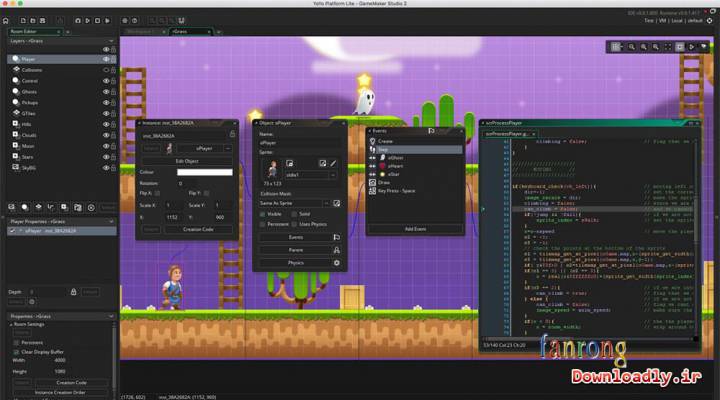Click the Draw event icon
This screenshot has width=720, height=400.
(x=372, y=183)
